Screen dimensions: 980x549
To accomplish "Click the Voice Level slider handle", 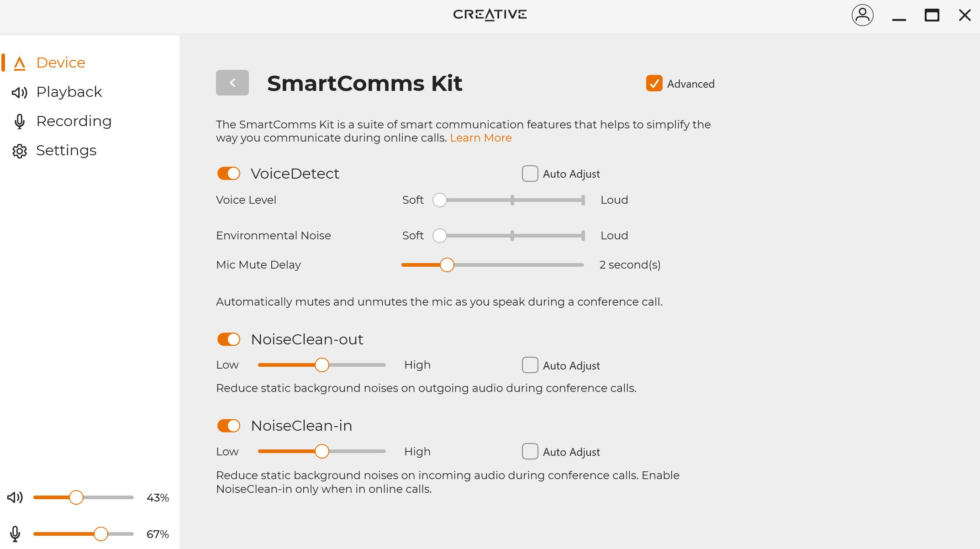I will pos(439,200).
